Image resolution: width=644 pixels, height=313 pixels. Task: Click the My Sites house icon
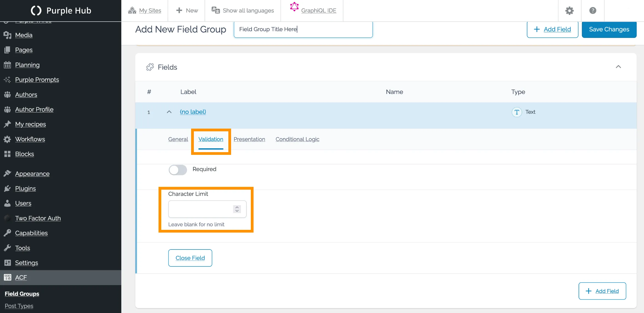(x=132, y=10)
